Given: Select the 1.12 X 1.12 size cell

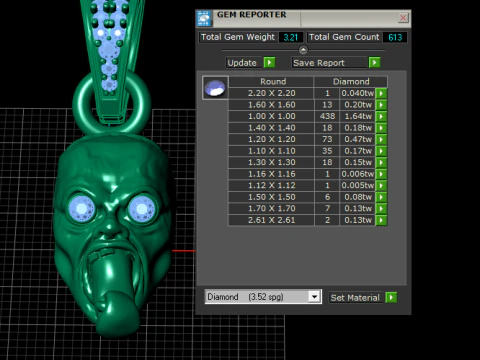Looking at the screenshot, I should (x=271, y=185).
